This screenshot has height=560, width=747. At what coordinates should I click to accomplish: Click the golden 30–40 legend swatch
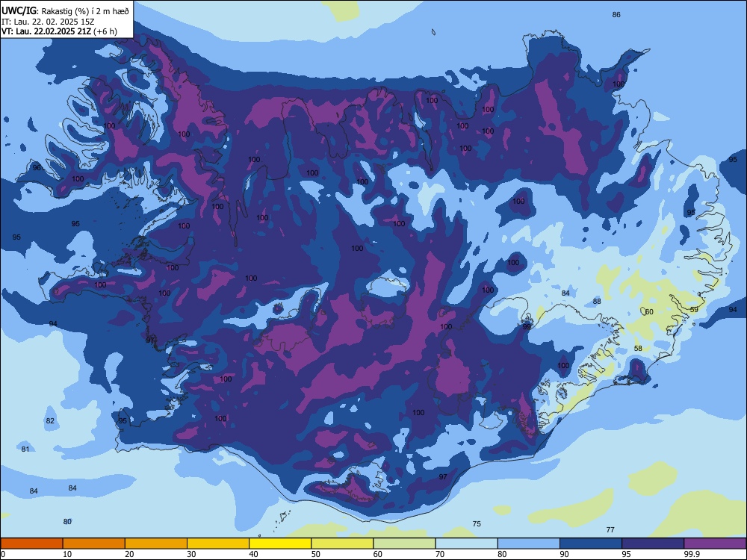coord(218,544)
